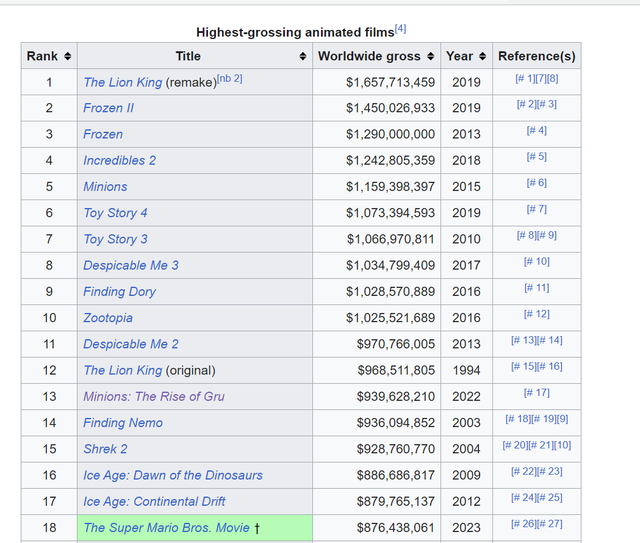Open Minions: The Rise of Gru link
The width and height of the screenshot is (640, 543).
154,396
